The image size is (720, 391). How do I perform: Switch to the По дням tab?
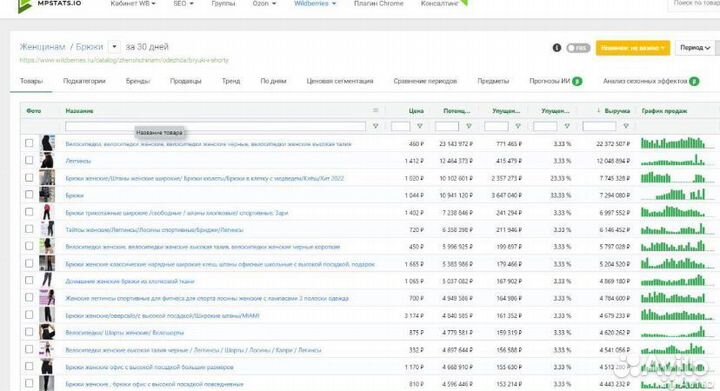coord(273,81)
